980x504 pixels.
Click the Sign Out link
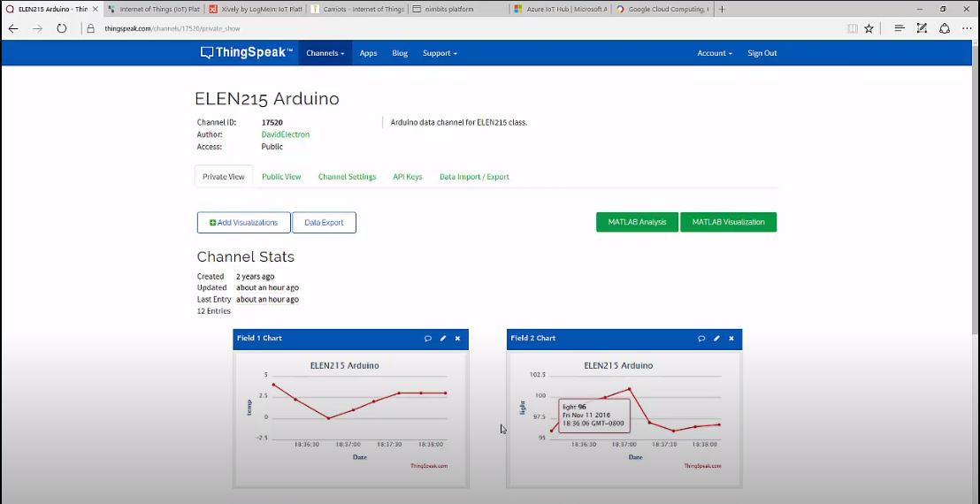coord(762,53)
